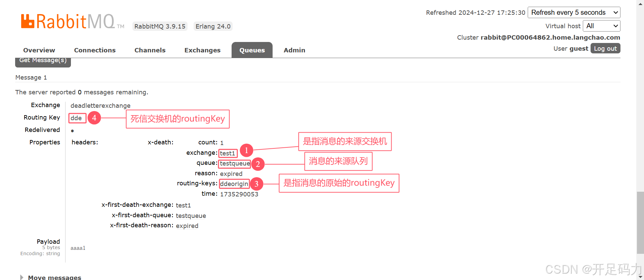Click the RabbitMQ 3.9.15 version badge
This screenshot has height=280, width=644.
[x=160, y=26]
